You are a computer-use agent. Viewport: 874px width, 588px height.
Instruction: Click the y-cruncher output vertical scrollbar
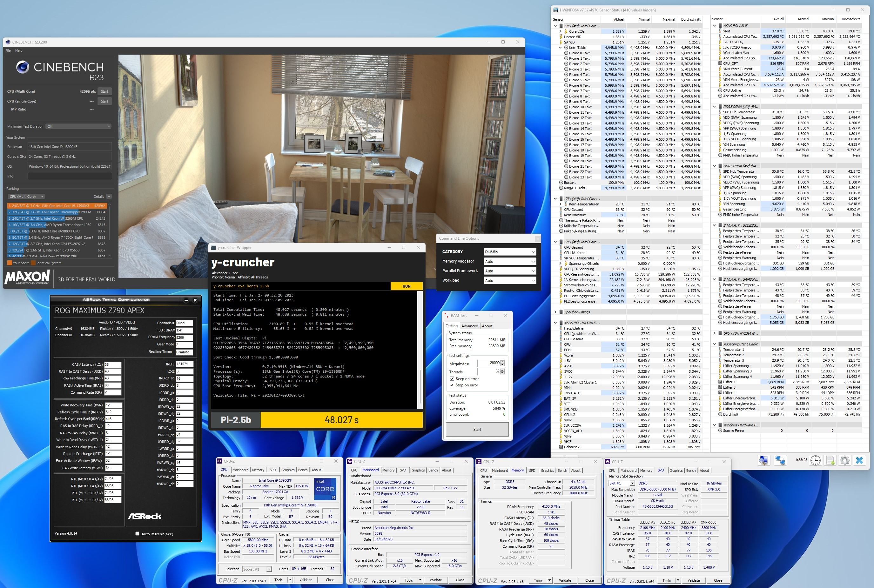[420, 386]
